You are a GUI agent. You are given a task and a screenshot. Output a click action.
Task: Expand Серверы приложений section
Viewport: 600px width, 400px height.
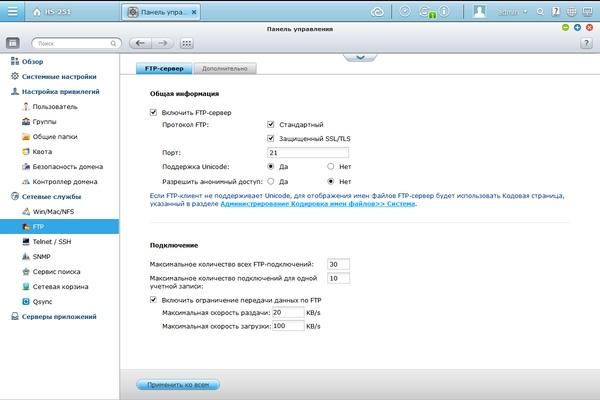tap(54, 317)
